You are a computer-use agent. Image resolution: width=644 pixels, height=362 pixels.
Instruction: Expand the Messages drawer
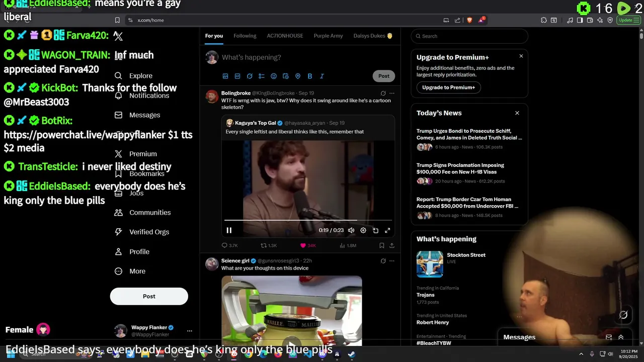coord(621,337)
